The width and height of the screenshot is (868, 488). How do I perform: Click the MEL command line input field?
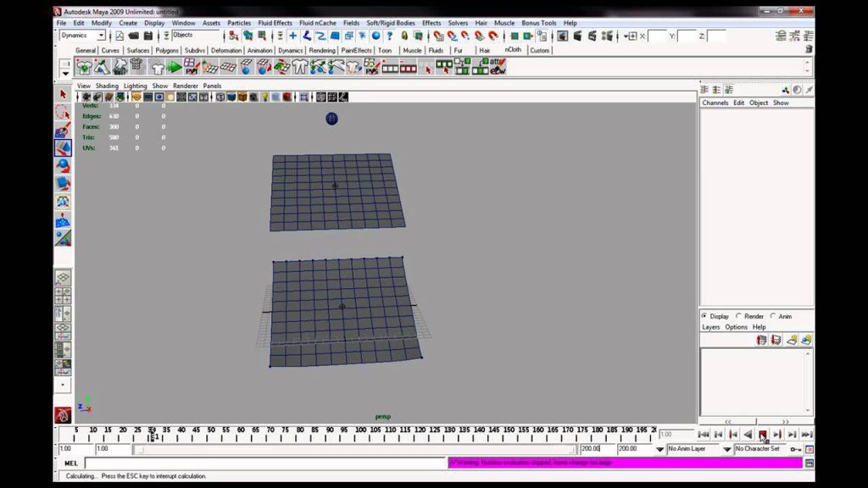265,463
